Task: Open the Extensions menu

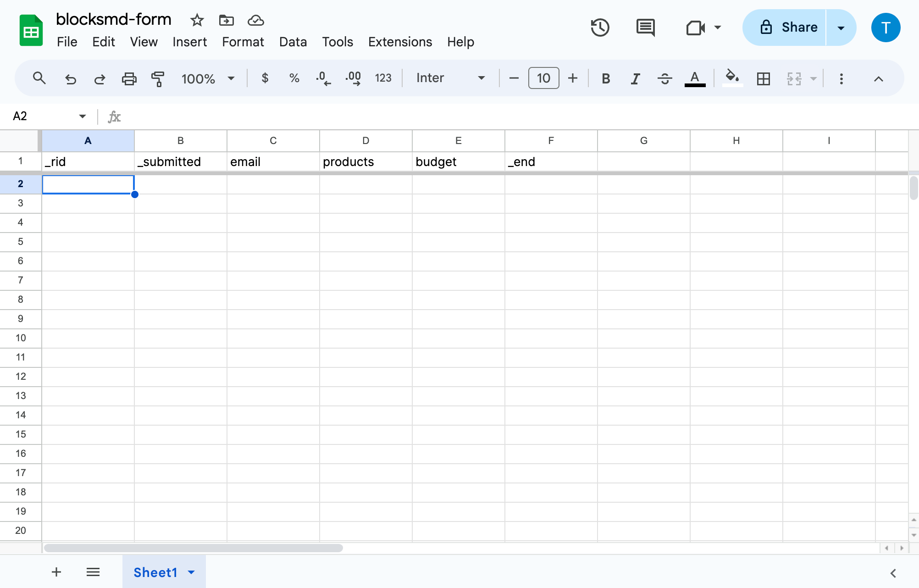Action: [x=400, y=42]
